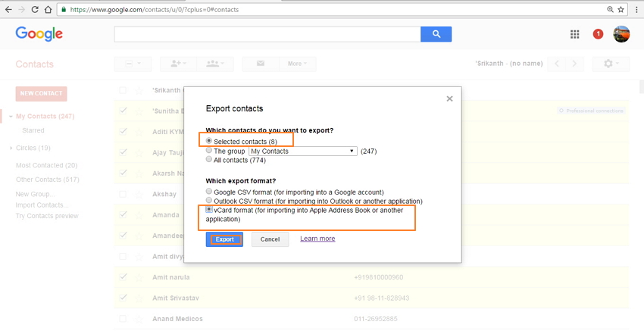This screenshot has width=644, height=331.
Task: Pick the vCard format radio button
Action: click(210, 210)
